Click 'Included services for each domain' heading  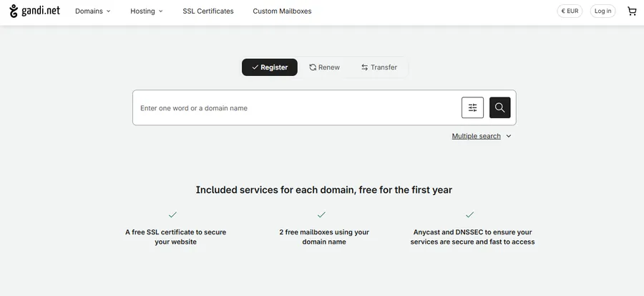tap(323, 190)
